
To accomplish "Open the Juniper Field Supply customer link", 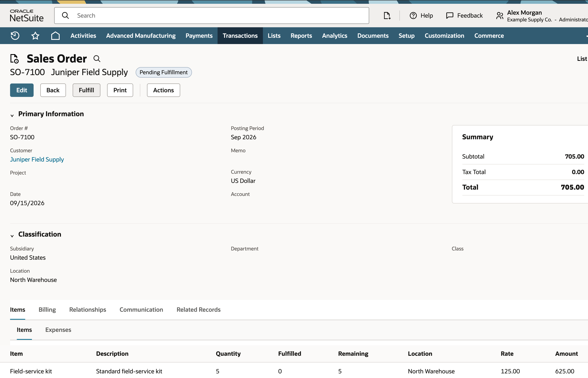I will pyautogui.click(x=37, y=159).
